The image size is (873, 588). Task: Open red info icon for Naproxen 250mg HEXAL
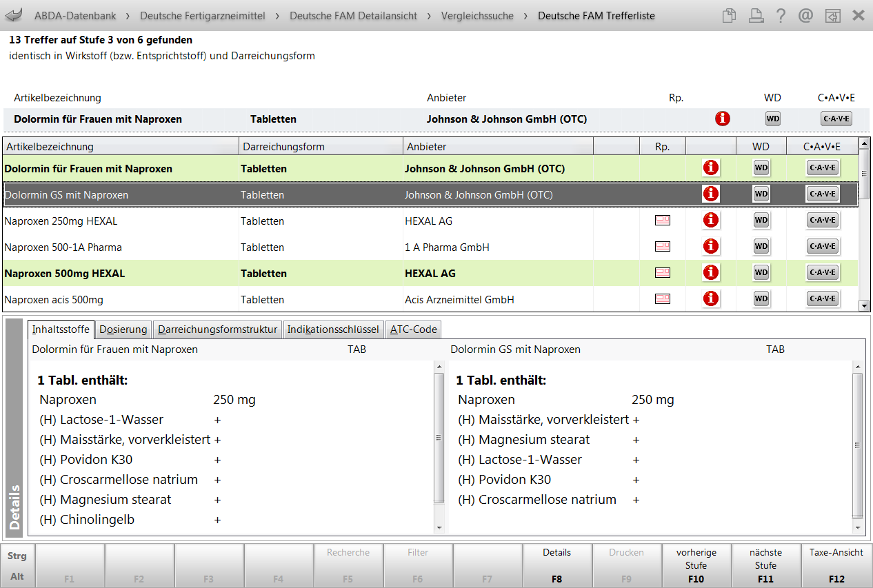[x=710, y=221]
